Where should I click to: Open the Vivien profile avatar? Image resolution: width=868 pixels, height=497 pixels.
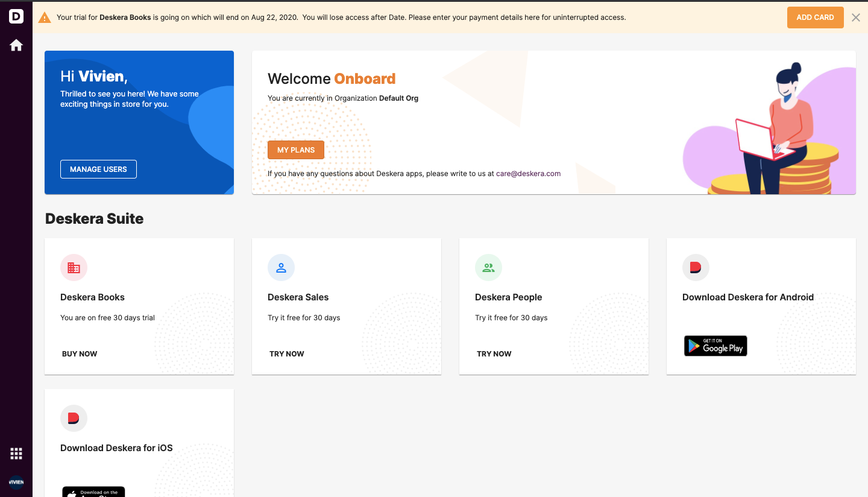(x=16, y=482)
